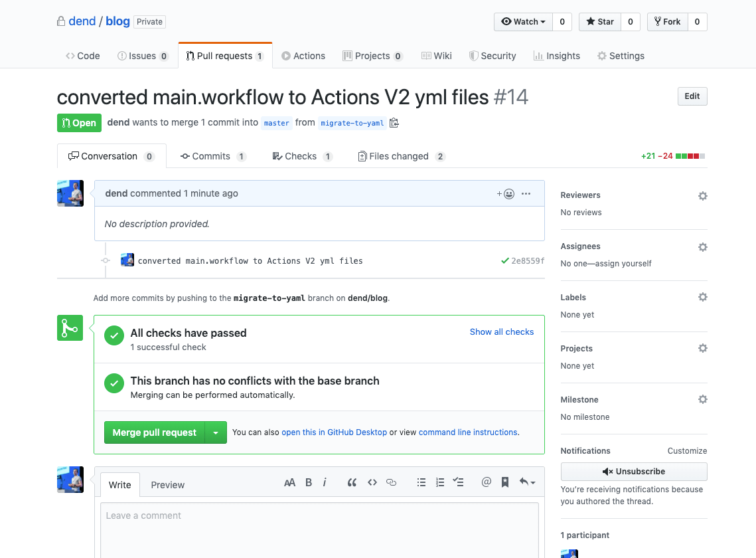Screen dimensions: 756x558
Task: Open the Projects gear settings in sidebar
Action: pos(702,348)
